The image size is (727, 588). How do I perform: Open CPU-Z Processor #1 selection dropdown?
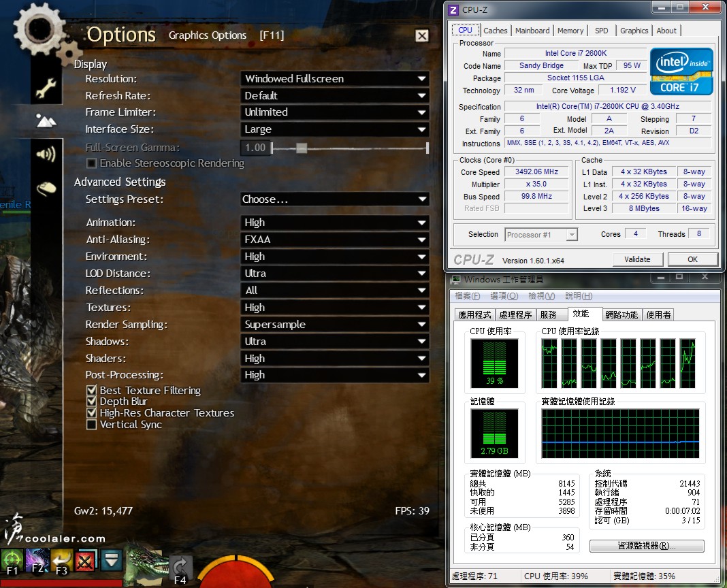pyautogui.click(x=540, y=235)
